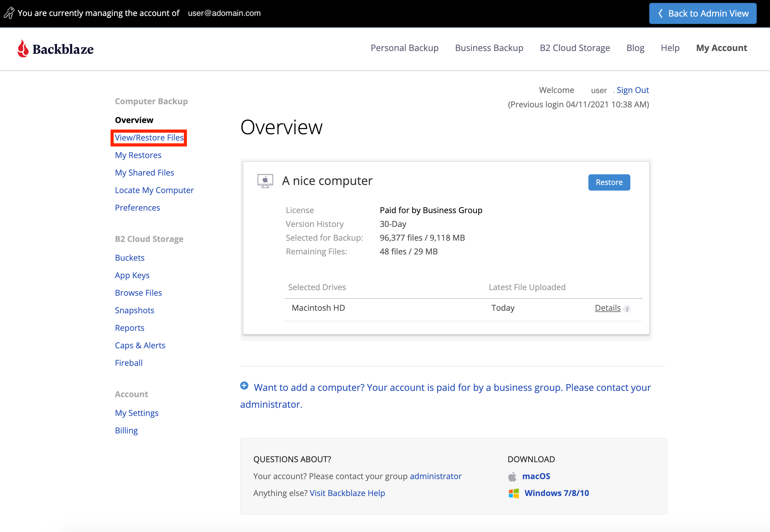The height and width of the screenshot is (532, 770).
Task: Open Snapshots in the sidebar
Action: 134,310
